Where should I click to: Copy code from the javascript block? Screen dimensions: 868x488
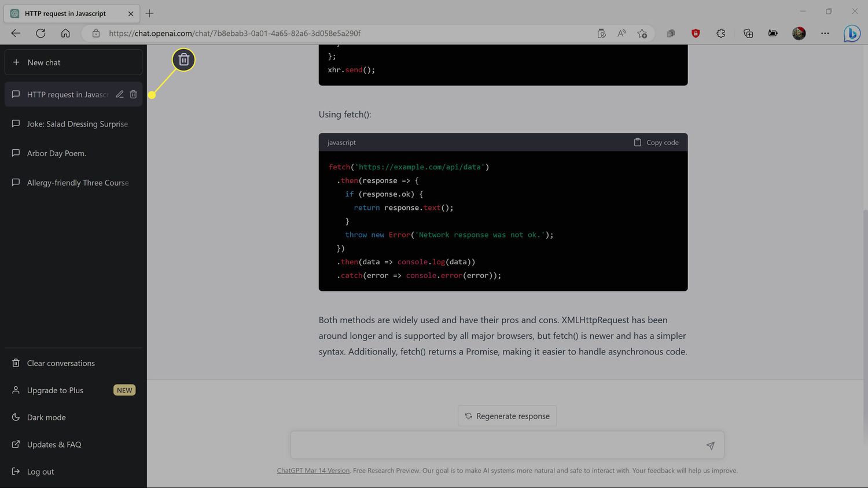tap(656, 142)
